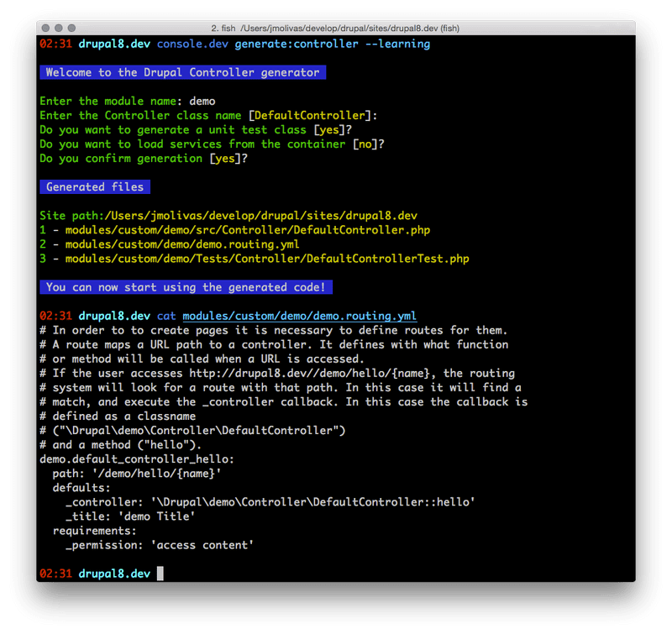Click the cursor block at the final prompt
This screenshot has width=672, height=634.
tap(160, 574)
